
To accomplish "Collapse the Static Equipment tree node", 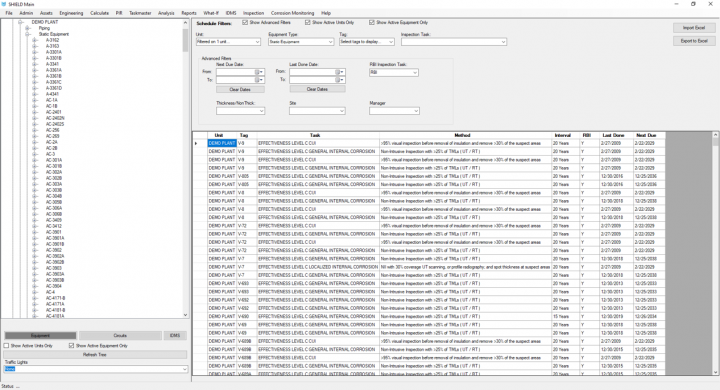I will tap(28, 34).
